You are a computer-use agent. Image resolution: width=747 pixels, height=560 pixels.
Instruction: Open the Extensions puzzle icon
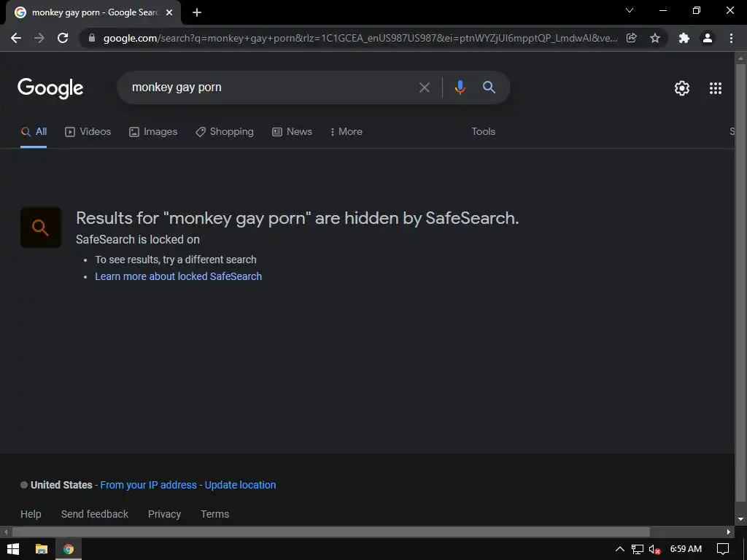(x=684, y=38)
